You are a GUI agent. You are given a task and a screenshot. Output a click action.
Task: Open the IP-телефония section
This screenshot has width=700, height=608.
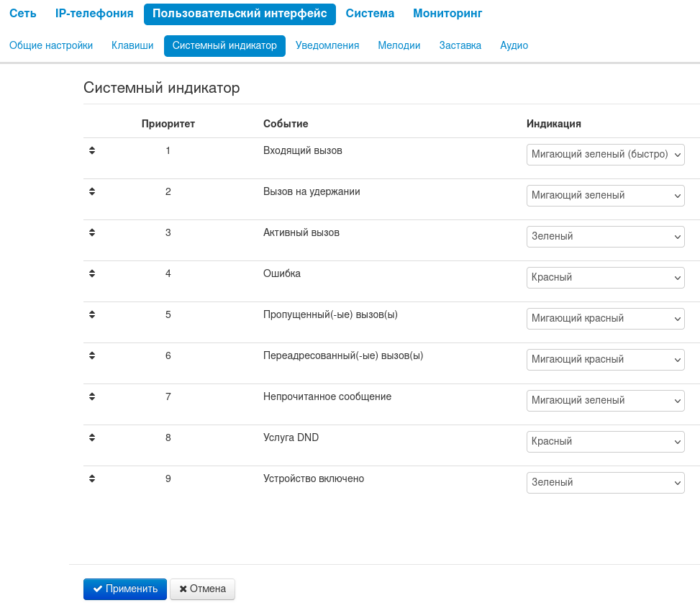click(x=94, y=14)
